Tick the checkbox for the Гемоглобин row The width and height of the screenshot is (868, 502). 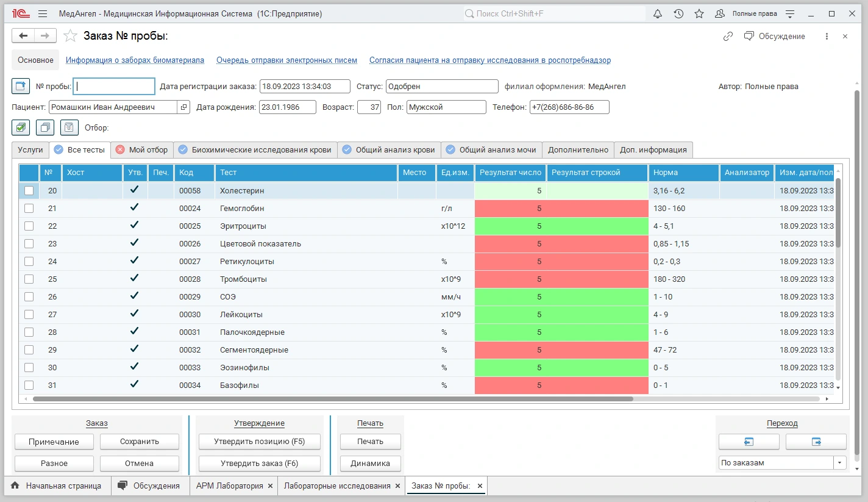tap(29, 209)
